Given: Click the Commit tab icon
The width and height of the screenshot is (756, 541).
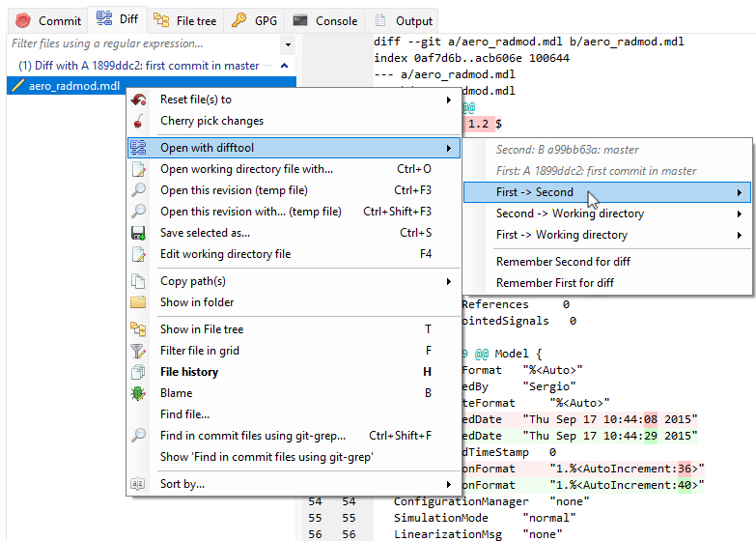Looking at the screenshot, I should [22, 20].
